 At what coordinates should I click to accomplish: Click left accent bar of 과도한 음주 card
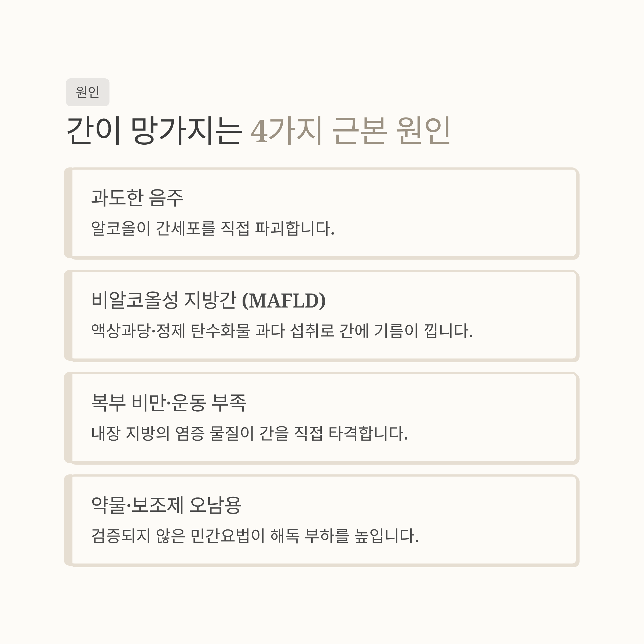68,213
